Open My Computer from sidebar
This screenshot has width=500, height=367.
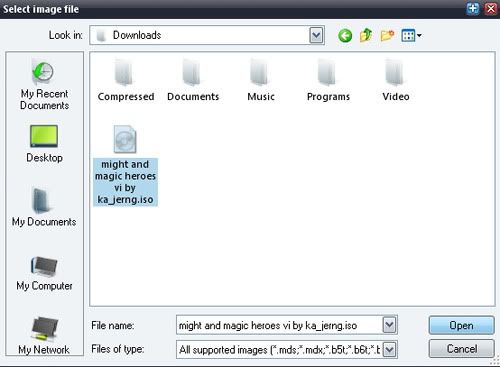tap(44, 273)
